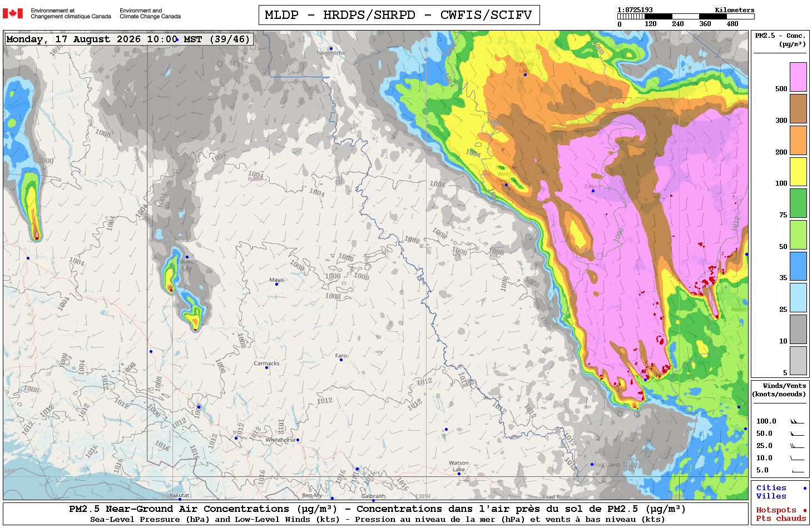The width and height of the screenshot is (812, 528).
Task: Click the 100.0 wind speed legend value
Action: (766, 421)
